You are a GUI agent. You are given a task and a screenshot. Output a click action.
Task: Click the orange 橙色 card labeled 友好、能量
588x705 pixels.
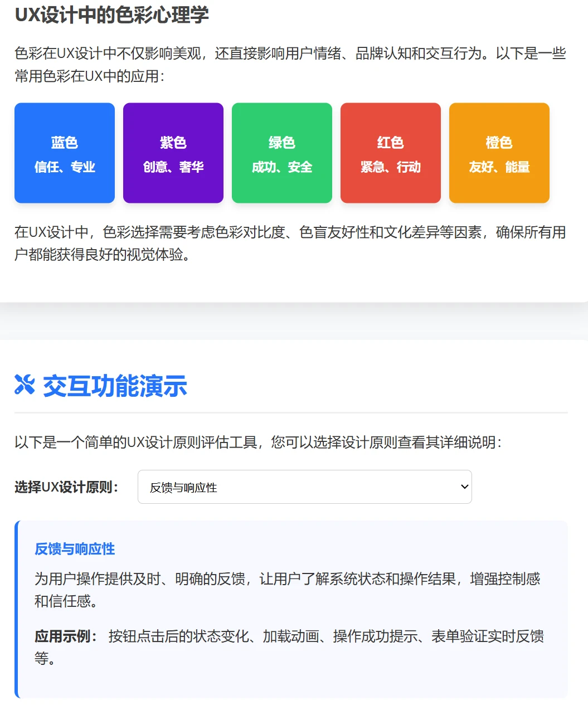click(x=499, y=153)
